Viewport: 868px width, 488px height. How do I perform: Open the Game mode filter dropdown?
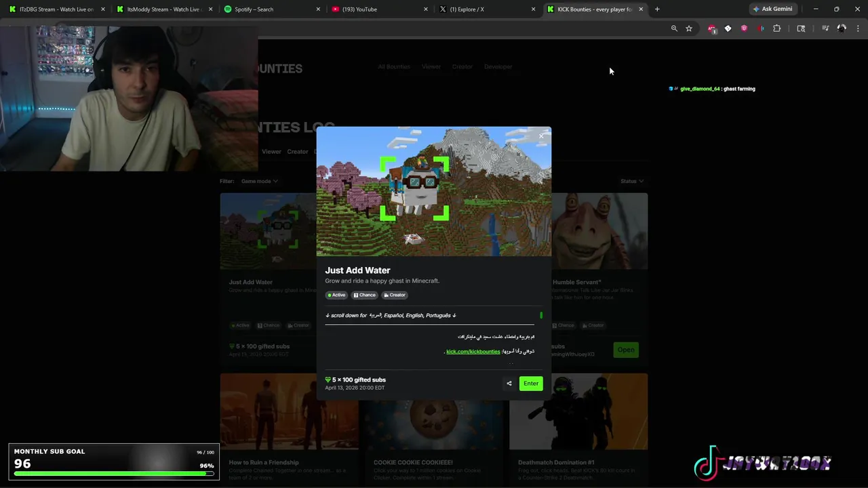259,181
